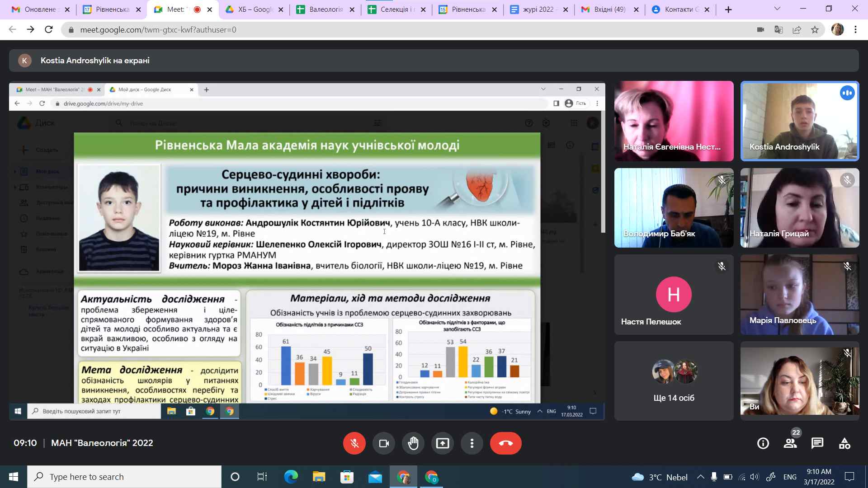The width and height of the screenshot is (868, 488).
Task: Open more options three-dot menu
Action: 472,443
